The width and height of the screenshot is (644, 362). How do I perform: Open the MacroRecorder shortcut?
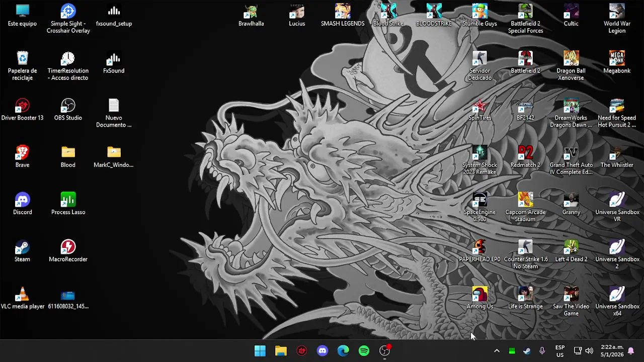[68, 251]
